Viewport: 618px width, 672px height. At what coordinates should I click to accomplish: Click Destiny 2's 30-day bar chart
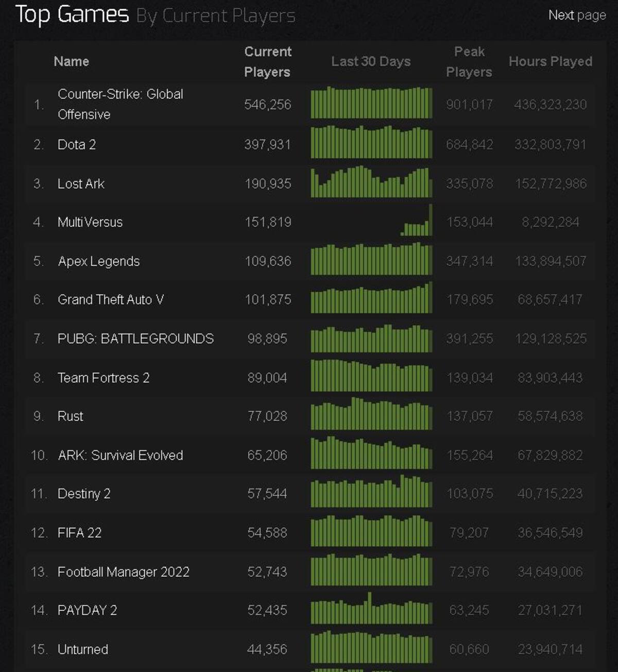coord(371,491)
